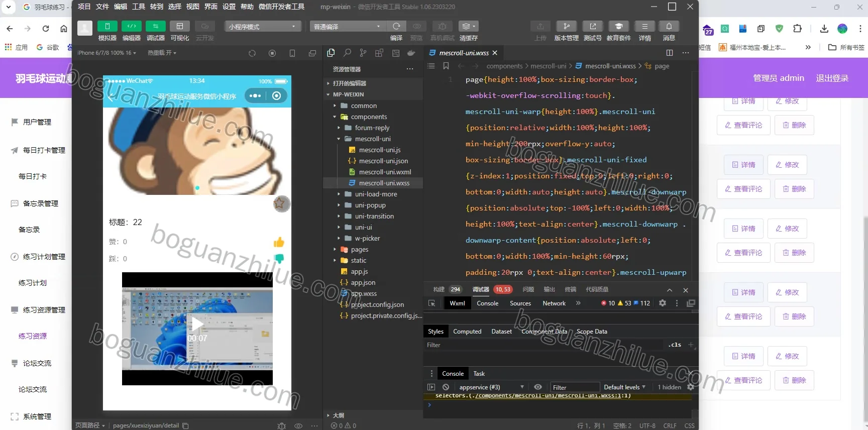Viewport: 868px width, 430px height.
Task: Open app.json file in tree
Action: [363, 282]
